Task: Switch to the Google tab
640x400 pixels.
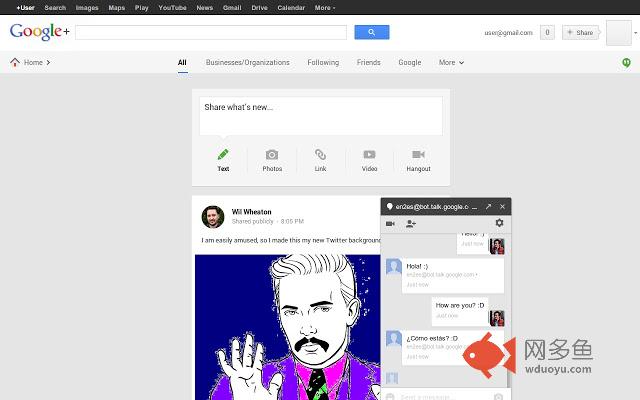Action: 409,62
